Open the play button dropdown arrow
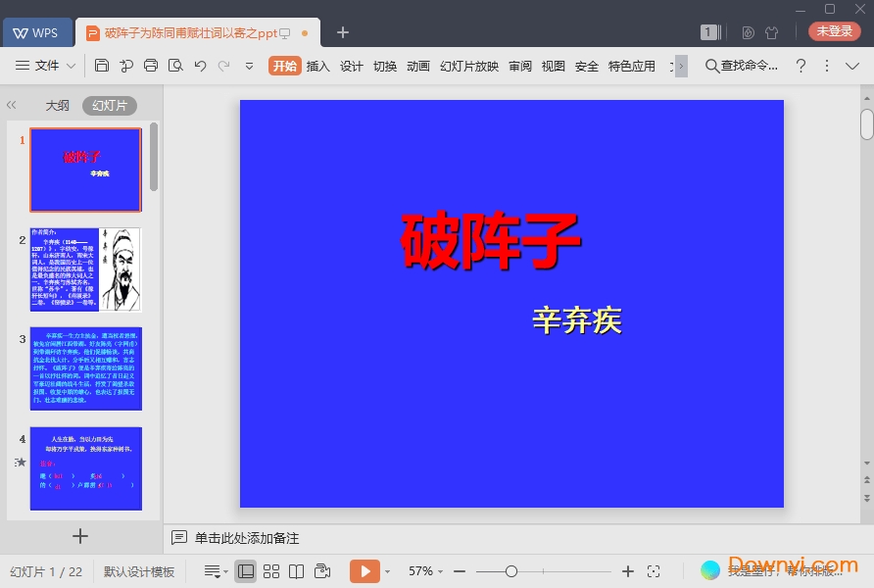 click(x=387, y=570)
